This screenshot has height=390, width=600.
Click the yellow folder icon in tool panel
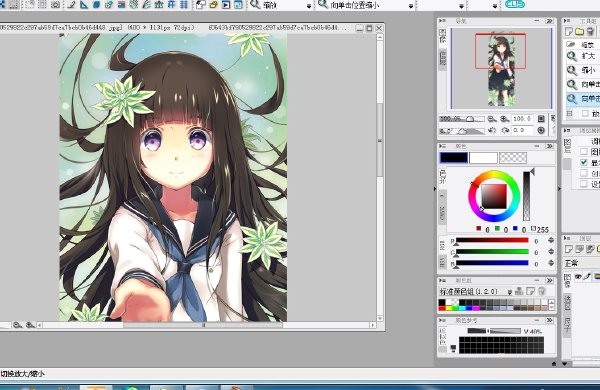pos(579,31)
